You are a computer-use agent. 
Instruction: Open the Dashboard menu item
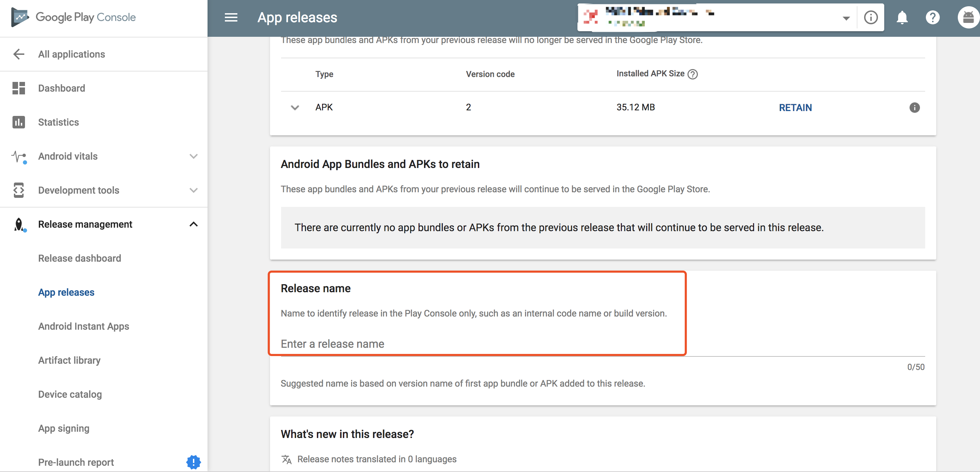(x=62, y=88)
